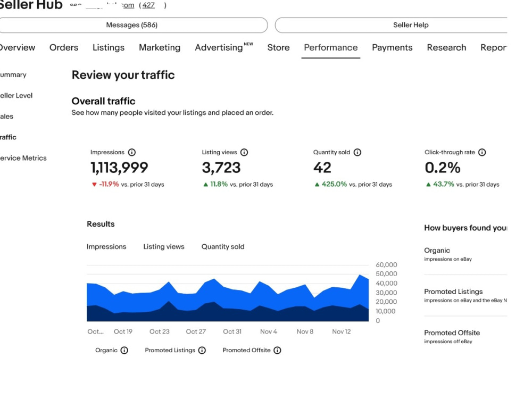This screenshot has height=399, width=532.
Task: Click the Overall traffic heading
Action: click(104, 101)
